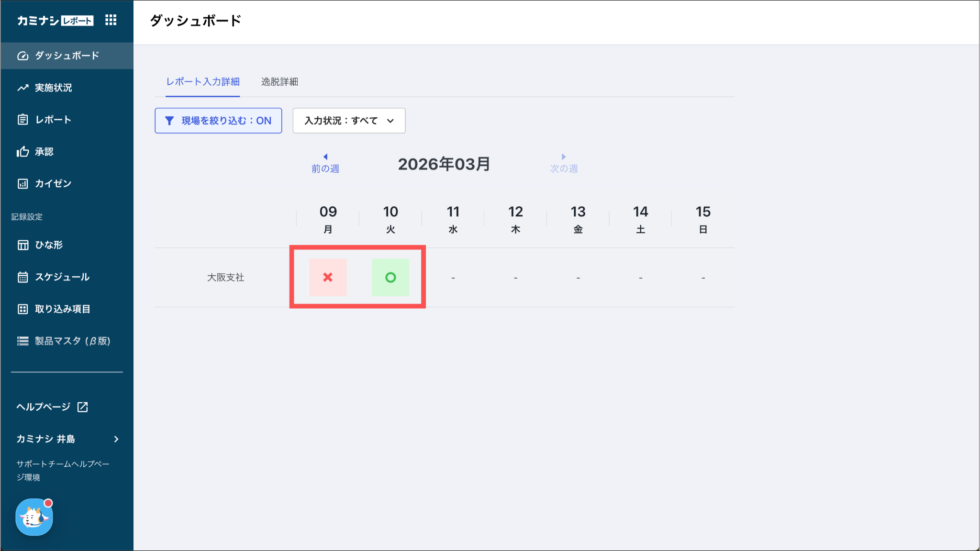
Task: Open 実施状況 trend chart icon
Action: (x=22, y=88)
